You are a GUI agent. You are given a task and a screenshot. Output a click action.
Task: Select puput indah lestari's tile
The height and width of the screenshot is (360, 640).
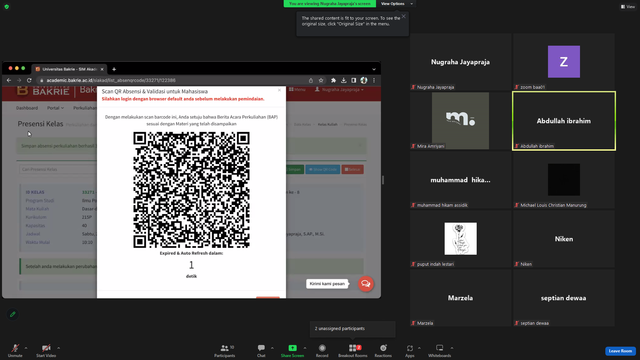tap(460, 239)
